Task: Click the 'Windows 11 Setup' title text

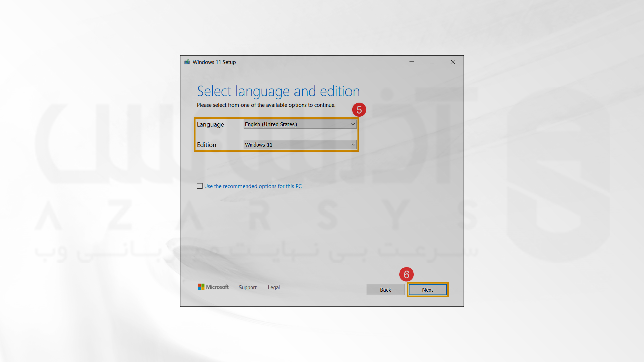Action: (x=214, y=62)
